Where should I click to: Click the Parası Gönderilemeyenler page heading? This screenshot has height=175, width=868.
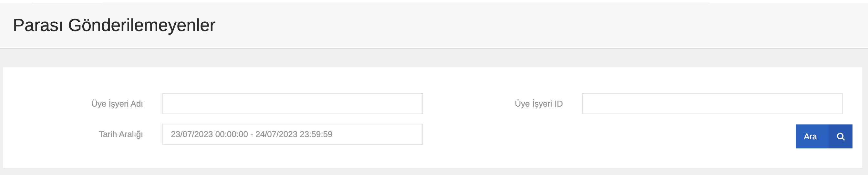coord(114,25)
